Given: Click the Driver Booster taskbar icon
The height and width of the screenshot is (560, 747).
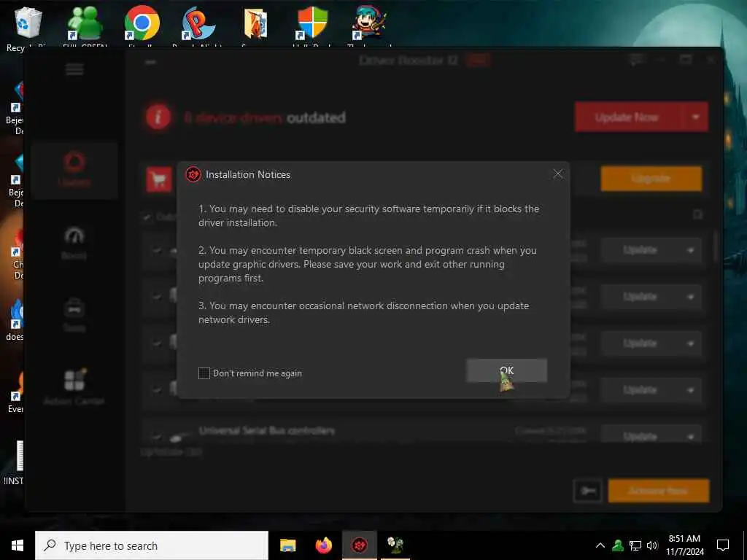Looking at the screenshot, I should (359, 545).
